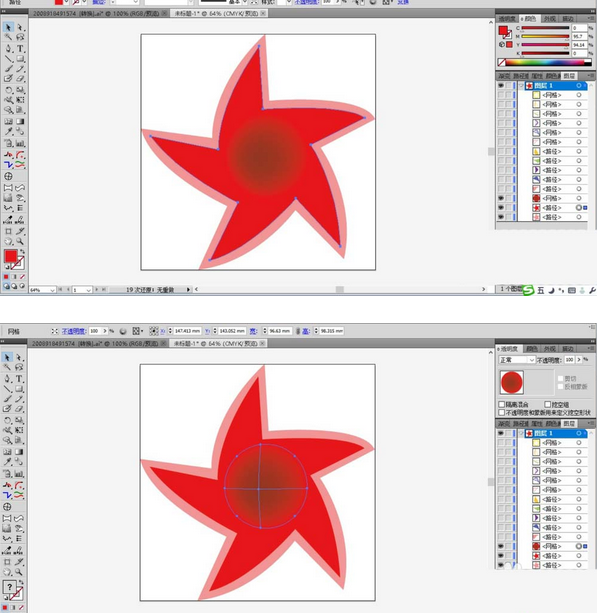
Task: Switch to the 透明度 tab beside the active 颜色 tab
Action: click(507, 19)
